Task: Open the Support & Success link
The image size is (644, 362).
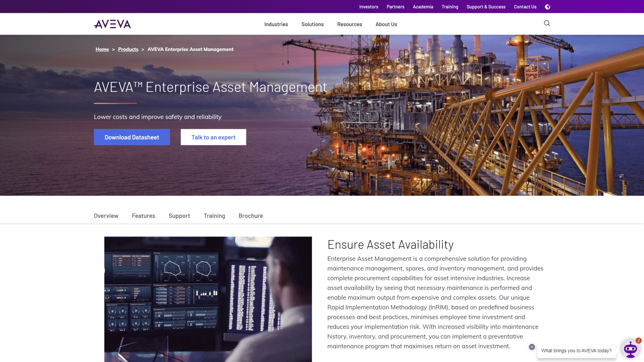Action: [x=486, y=7]
